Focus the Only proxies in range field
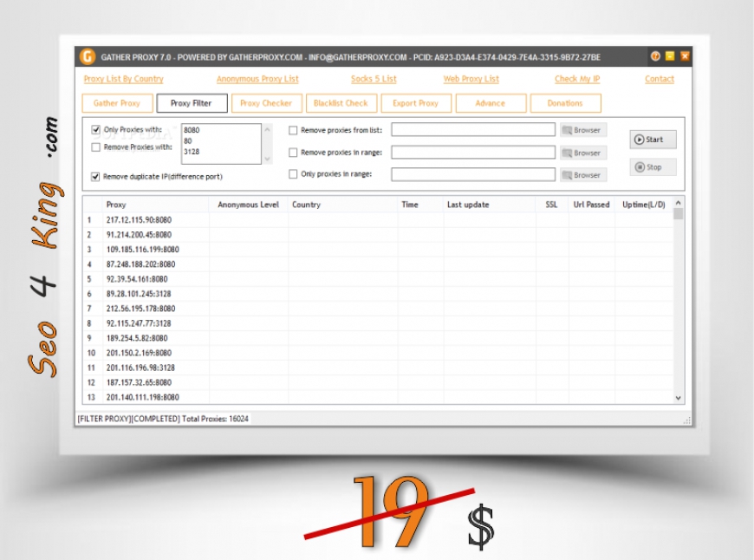This screenshot has width=754, height=560. click(473, 174)
